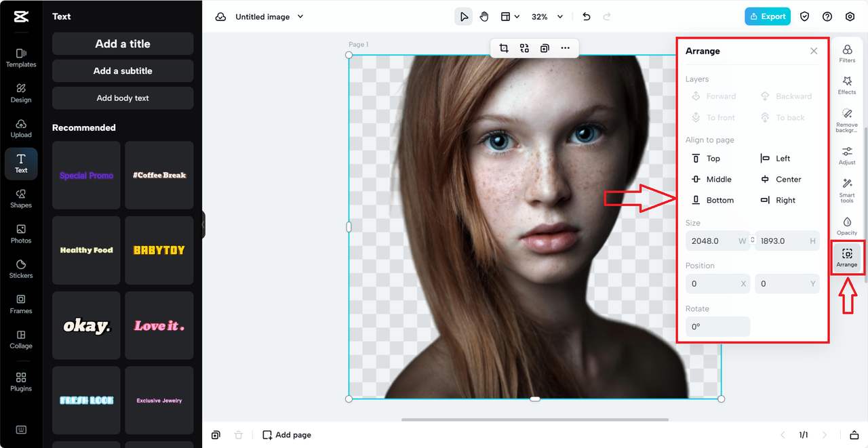Open the Frames sidebar panel
This screenshot has height=448, width=868.
coord(21,304)
